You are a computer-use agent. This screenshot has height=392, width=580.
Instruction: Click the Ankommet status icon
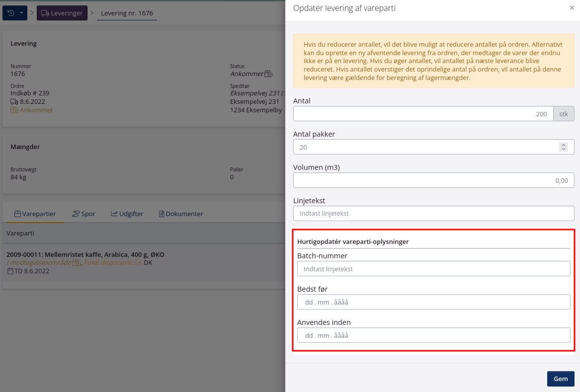(x=268, y=74)
